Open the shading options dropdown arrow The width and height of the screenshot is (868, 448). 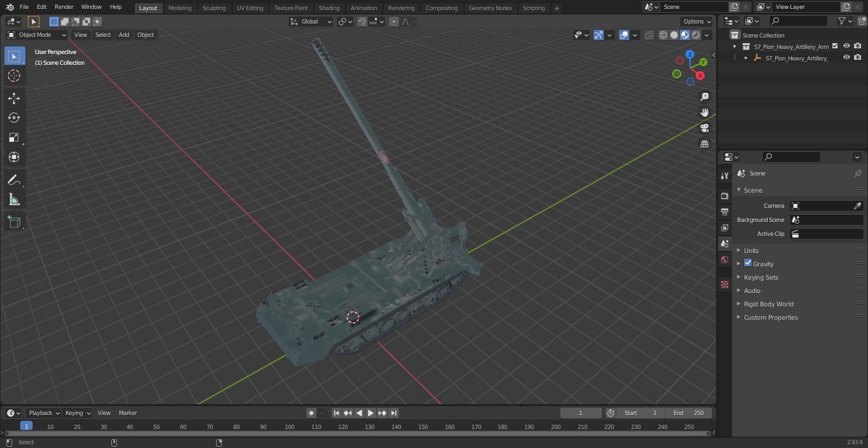click(707, 35)
